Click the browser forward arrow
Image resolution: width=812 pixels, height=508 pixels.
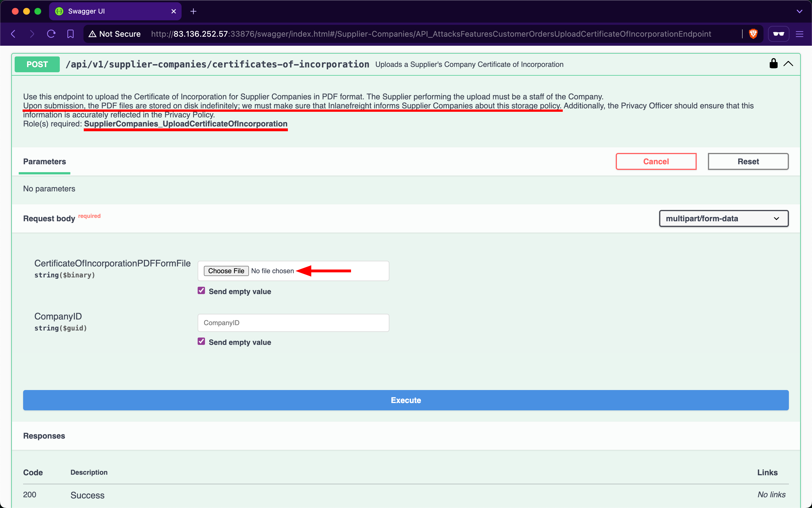point(32,34)
